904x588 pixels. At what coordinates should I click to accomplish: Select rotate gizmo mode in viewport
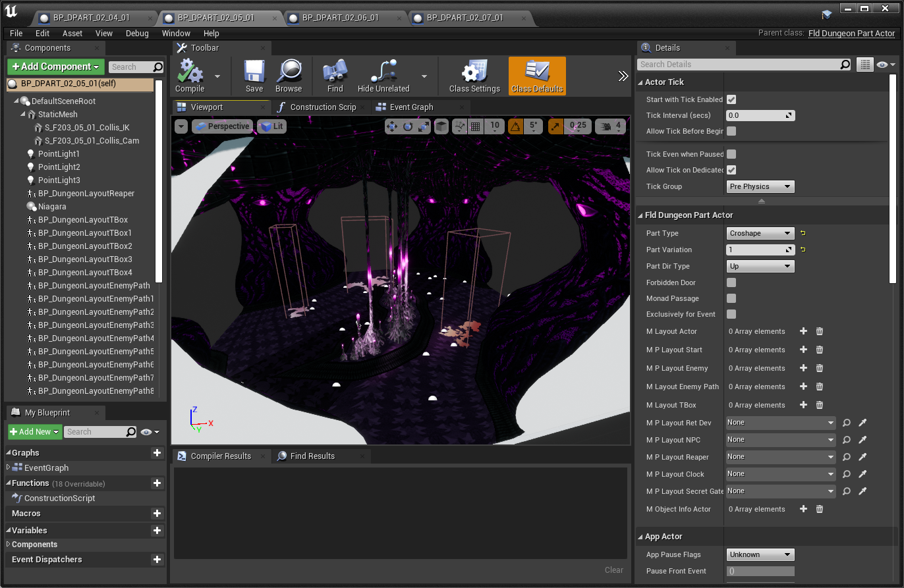(408, 126)
